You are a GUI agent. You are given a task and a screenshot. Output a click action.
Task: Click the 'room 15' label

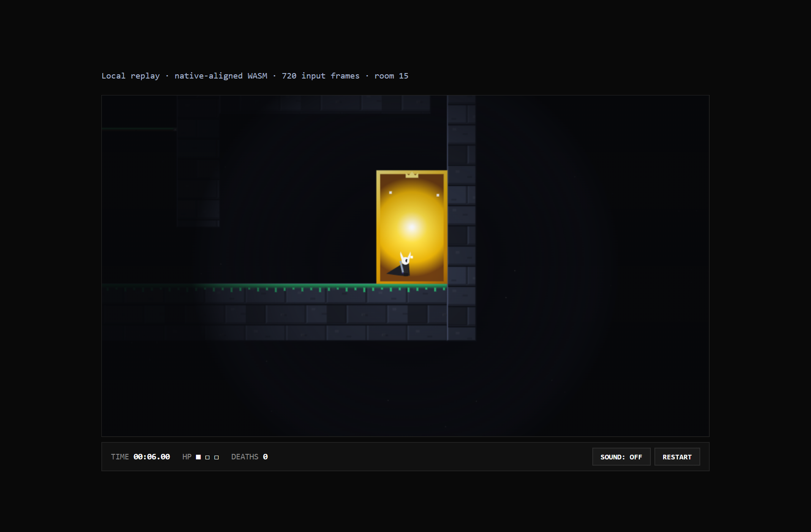tap(391, 76)
